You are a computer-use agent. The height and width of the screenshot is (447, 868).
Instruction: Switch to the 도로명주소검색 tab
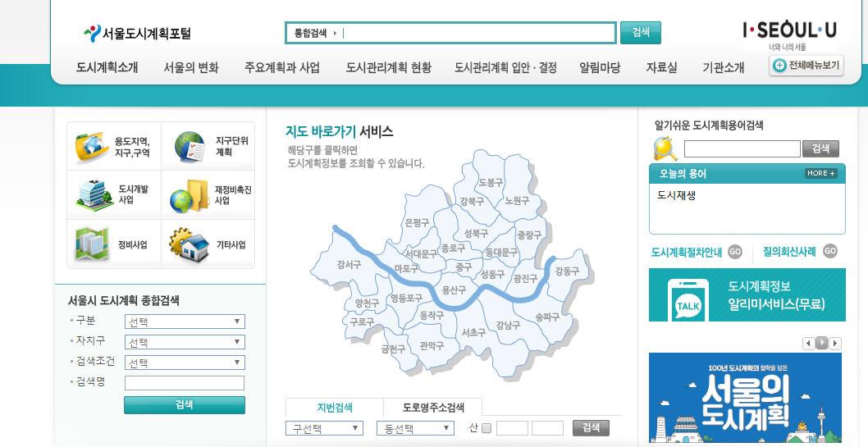click(x=433, y=408)
